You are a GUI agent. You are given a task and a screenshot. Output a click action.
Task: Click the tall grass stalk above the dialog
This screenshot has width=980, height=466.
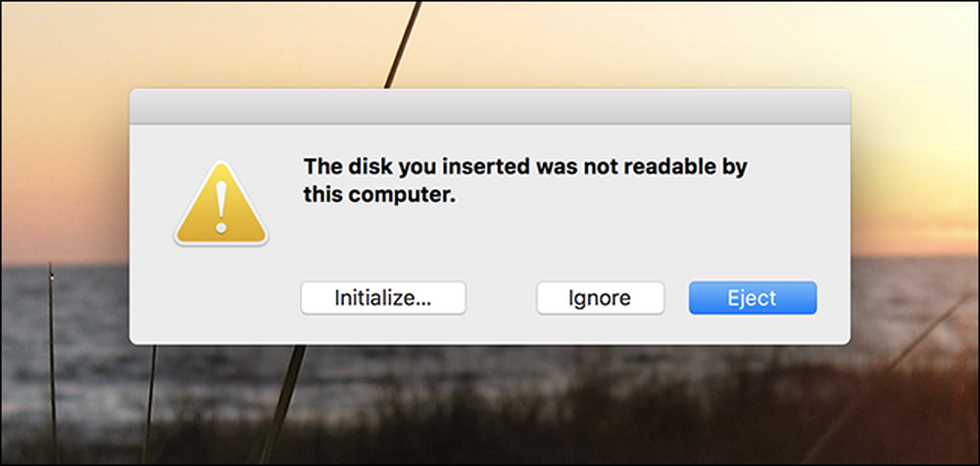403,45
